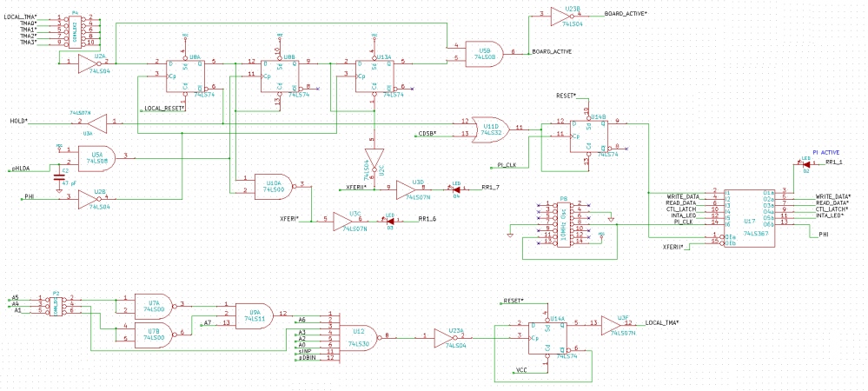Click the pDBIN net label

pyautogui.click(x=306, y=358)
